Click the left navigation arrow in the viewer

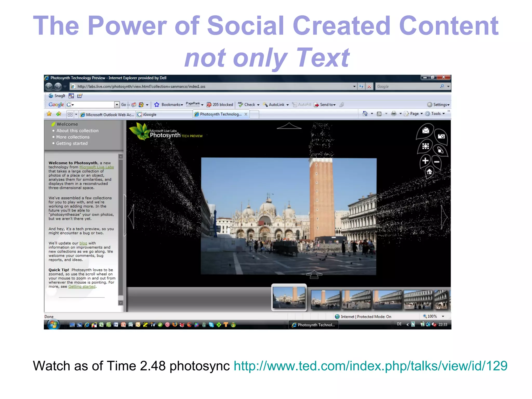coord(131,216)
